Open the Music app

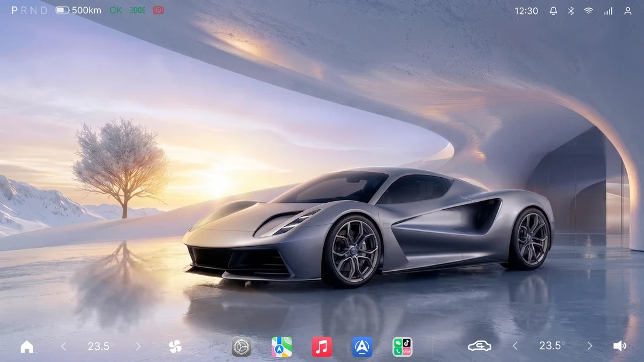pos(321,347)
